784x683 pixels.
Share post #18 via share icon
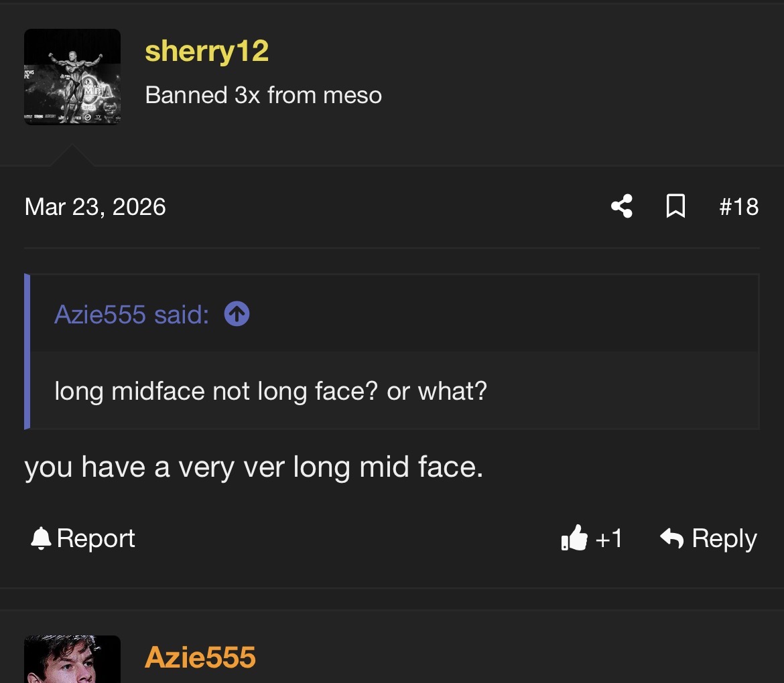[622, 206]
